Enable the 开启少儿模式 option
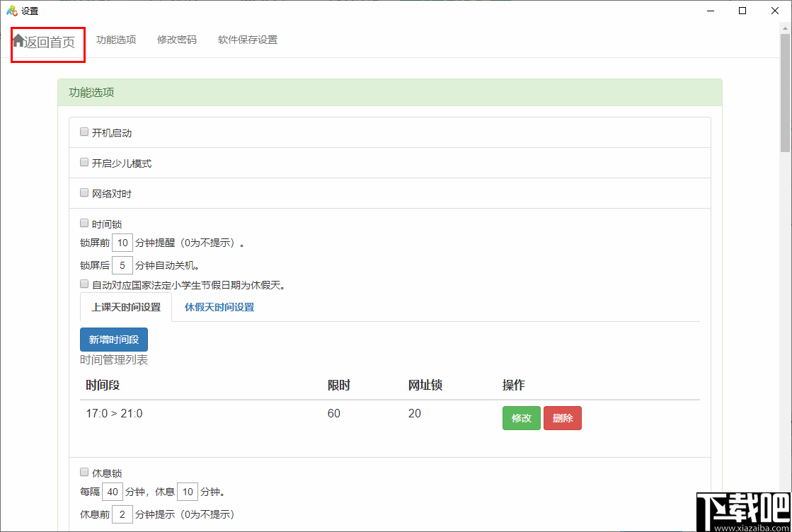Viewport: 792px width, 532px height. point(84,162)
